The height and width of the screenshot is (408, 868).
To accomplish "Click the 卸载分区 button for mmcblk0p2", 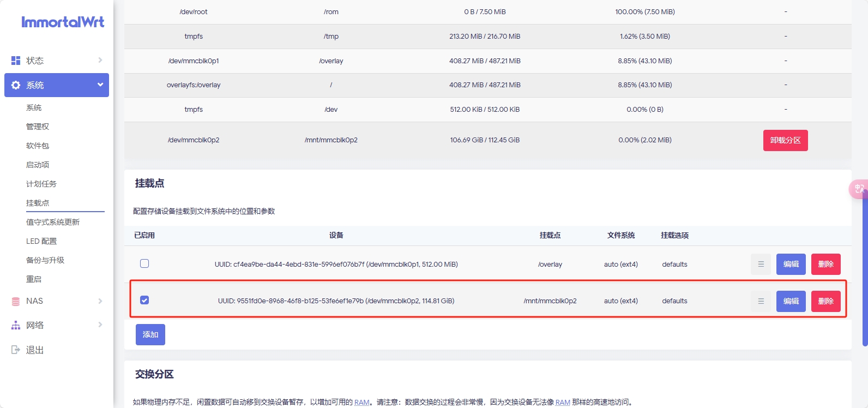I will click(785, 140).
